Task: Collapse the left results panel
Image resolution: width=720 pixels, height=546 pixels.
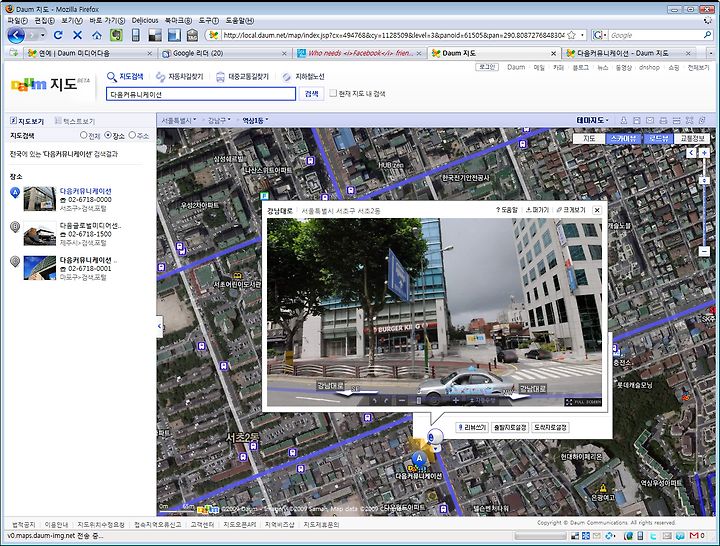Action: pyautogui.click(x=159, y=326)
